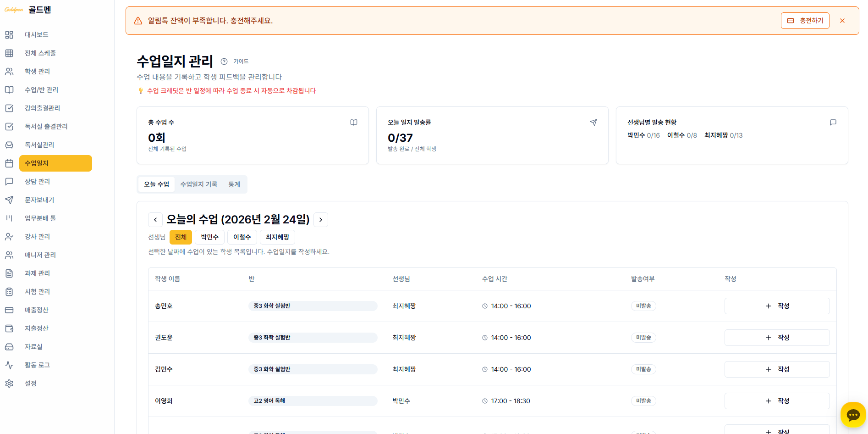Select the 전체 teacher filter
Viewport: 868px width, 434px height.
(x=181, y=237)
